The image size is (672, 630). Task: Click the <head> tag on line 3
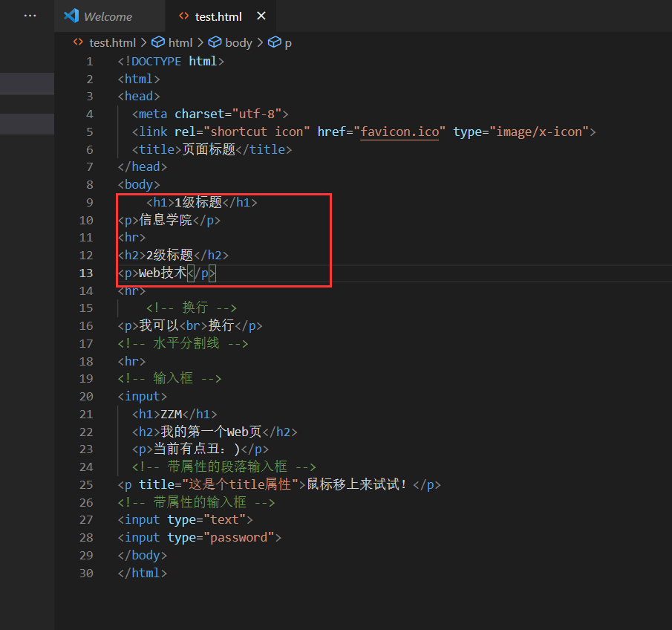click(139, 96)
